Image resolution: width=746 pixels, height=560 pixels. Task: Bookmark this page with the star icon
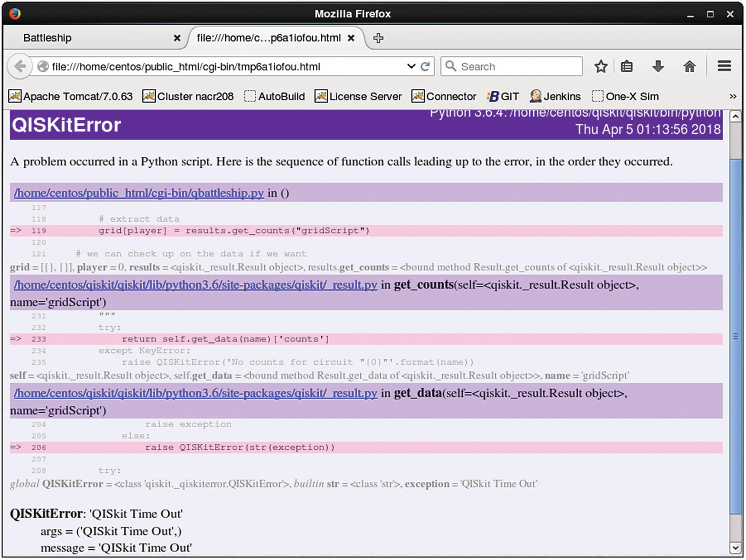click(601, 67)
